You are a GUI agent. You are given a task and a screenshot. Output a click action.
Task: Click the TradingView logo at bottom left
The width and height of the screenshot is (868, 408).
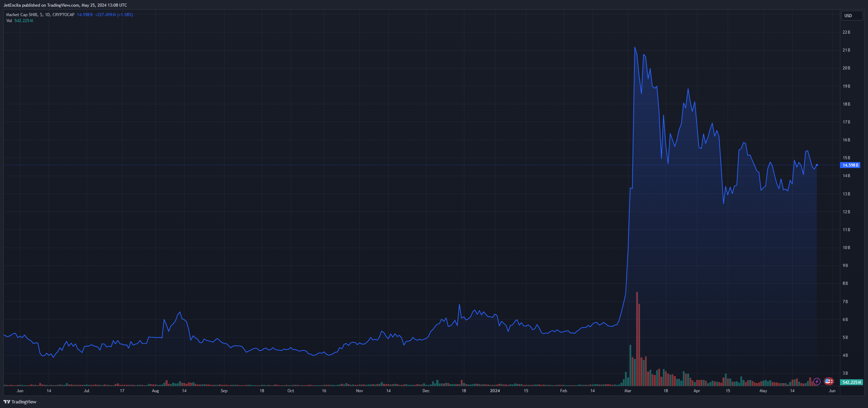(20, 402)
